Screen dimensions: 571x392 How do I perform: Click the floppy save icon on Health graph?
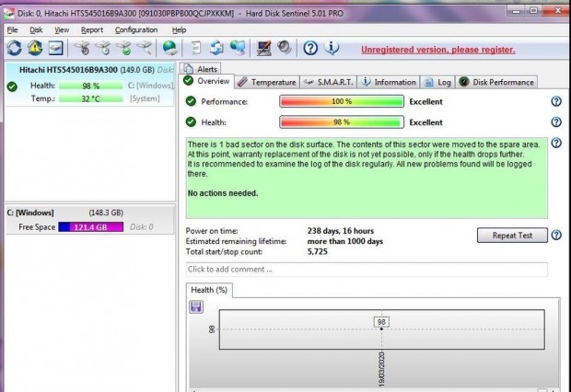tap(196, 306)
